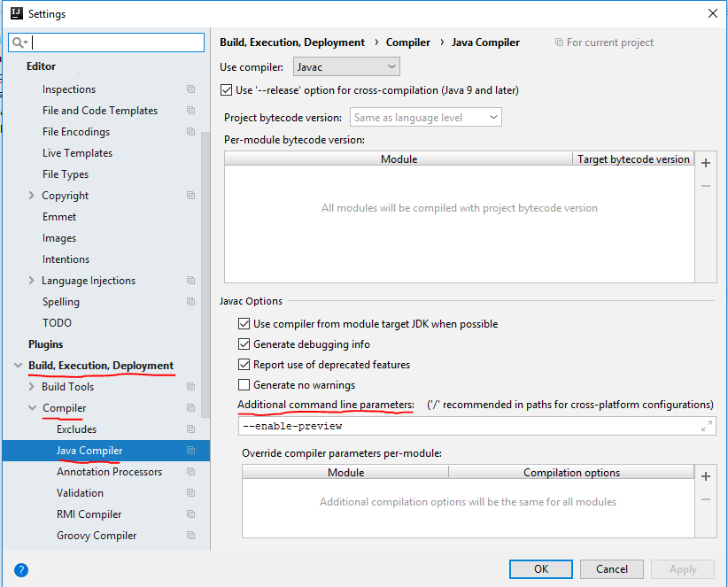
Task: Click the expand icon in the command line parameters field
Action: [706, 426]
